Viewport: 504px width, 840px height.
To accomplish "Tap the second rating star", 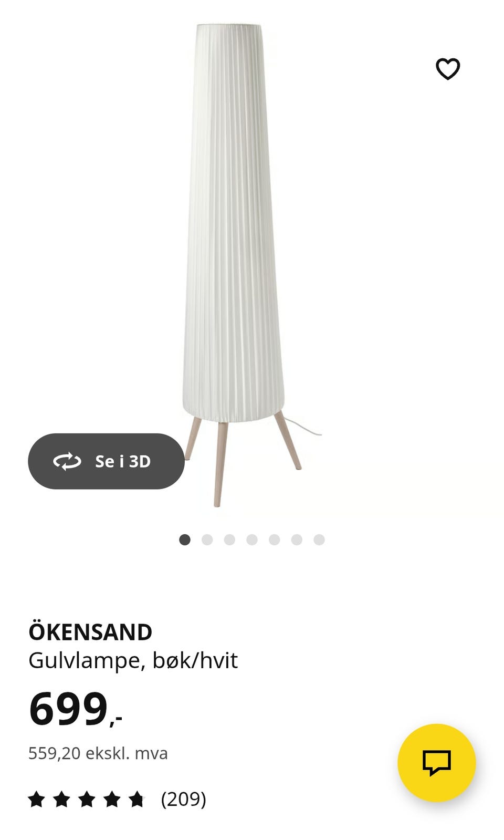I will point(61,799).
